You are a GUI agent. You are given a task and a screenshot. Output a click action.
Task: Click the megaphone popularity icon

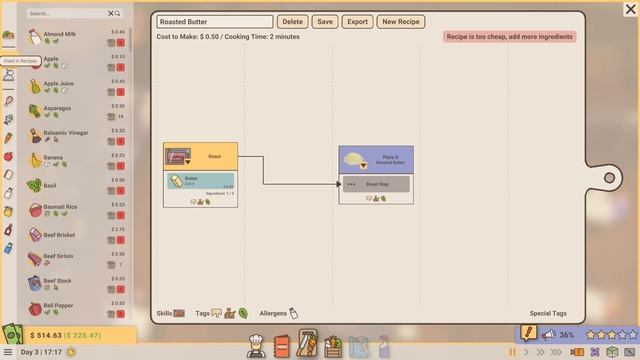pyautogui.click(x=549, y=335)
